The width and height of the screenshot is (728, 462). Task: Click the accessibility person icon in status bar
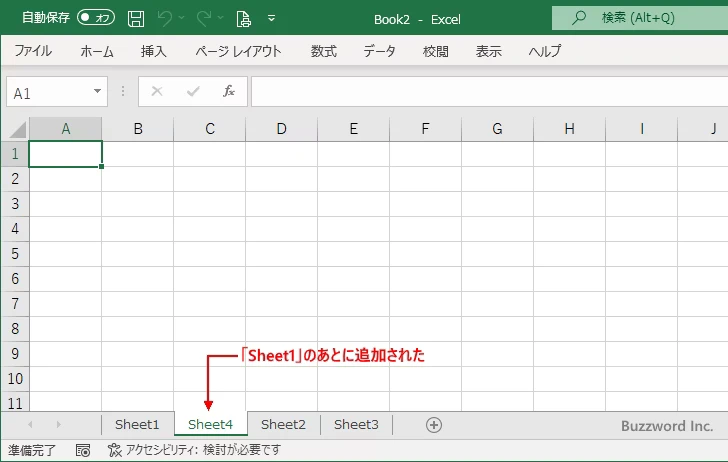click(x=115, y=450)
